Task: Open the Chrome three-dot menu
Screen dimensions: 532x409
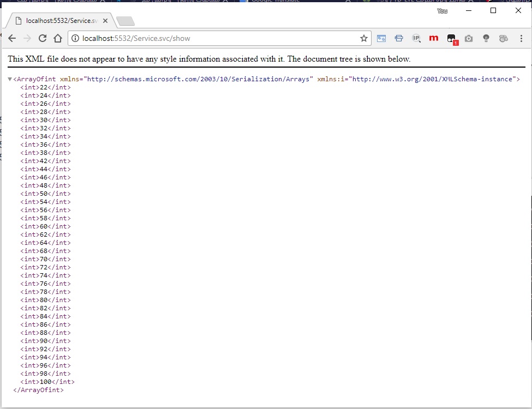Action: pos(521,38)
